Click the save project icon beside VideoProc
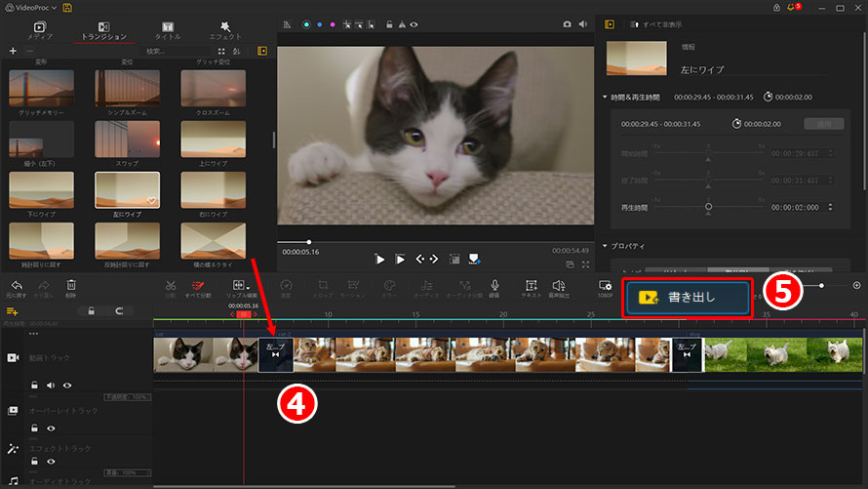 (67, 8)
